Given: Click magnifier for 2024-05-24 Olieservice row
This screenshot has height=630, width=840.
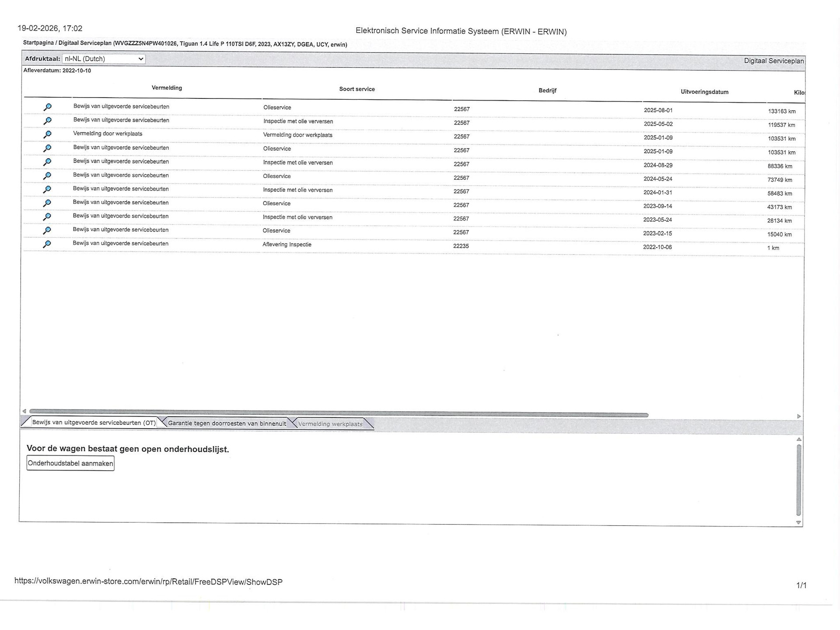Looking at the screenshot, I should [47, 176].
